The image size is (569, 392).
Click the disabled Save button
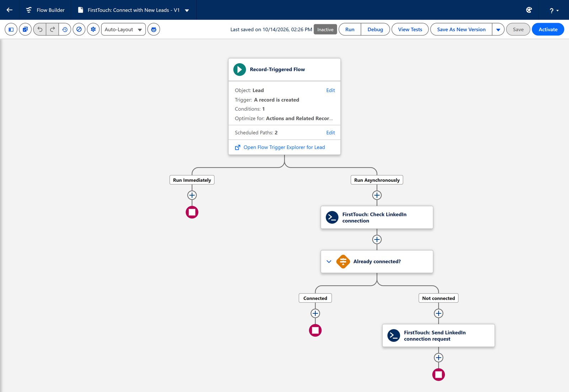click(518, 30)
